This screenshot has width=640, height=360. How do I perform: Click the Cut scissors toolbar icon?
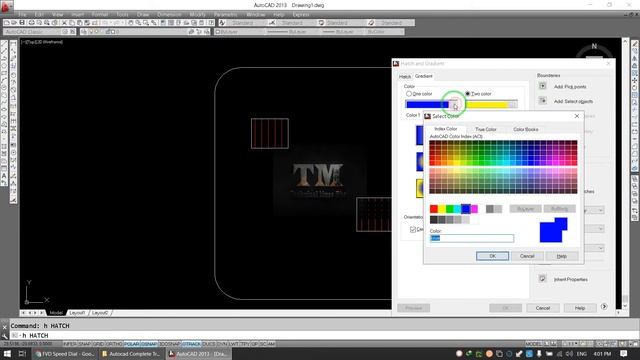(x=64, y=23)
